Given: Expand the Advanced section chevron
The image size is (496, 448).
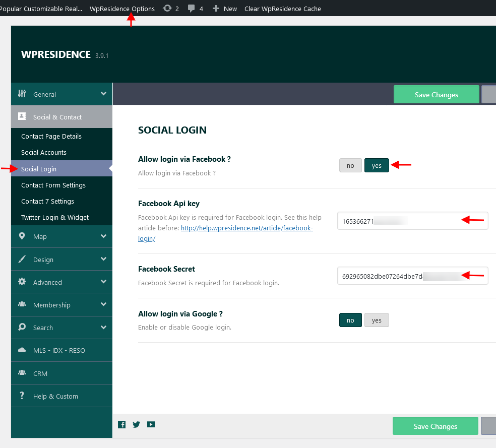Looking at the screenshot, I should [x=103, y=282].
